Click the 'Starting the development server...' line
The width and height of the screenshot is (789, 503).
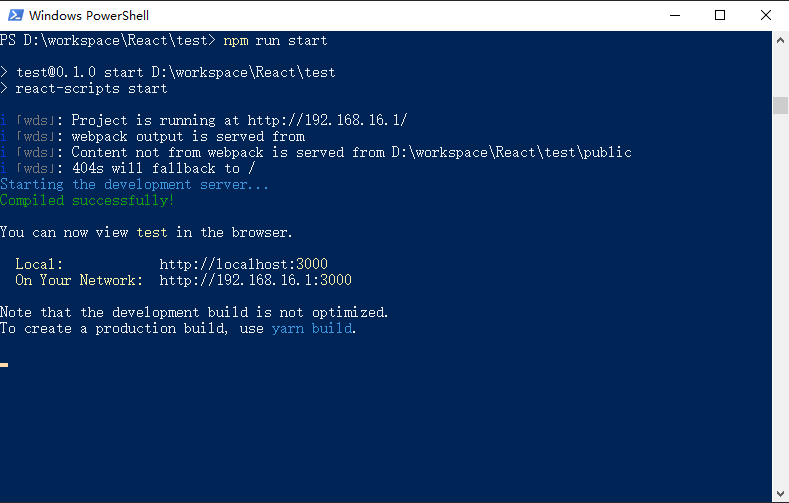[134, 185]
